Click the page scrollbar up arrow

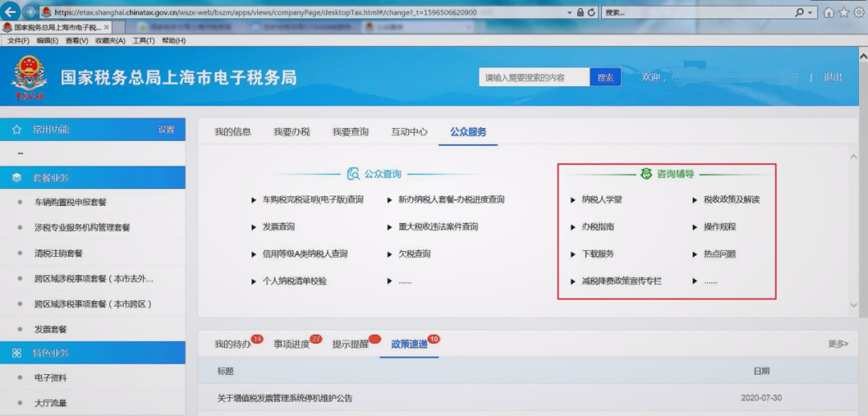coord(863,56)
